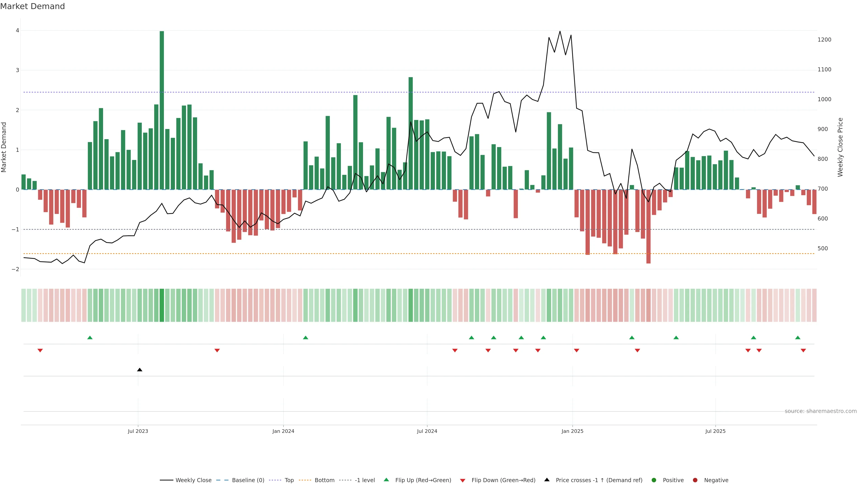Toggle the Top line legend entry
The height and width of the screenshot is (488, 868).
click(289, 480)
